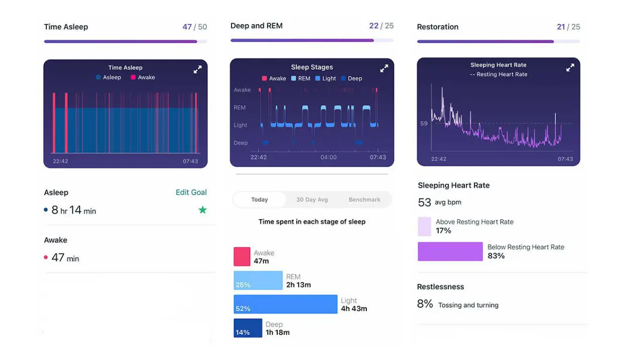This screenshot has height=362, width=644.
Task: Click the 17% above resting value
Action: [444, 231]
